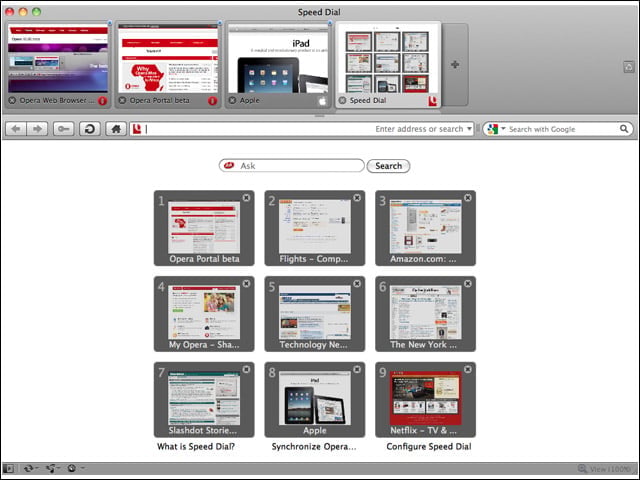
Task: Open The New York Times speed dial thumbnail
Action: [426, 313]
